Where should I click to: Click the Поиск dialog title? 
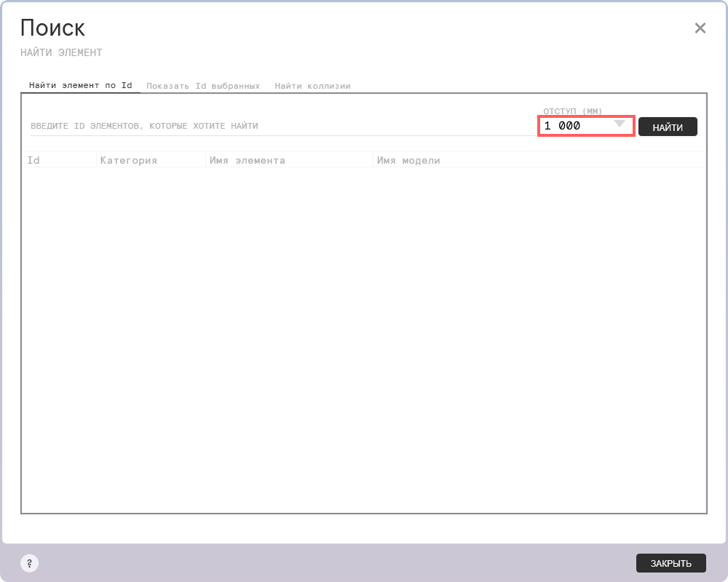tap(52, 28)
